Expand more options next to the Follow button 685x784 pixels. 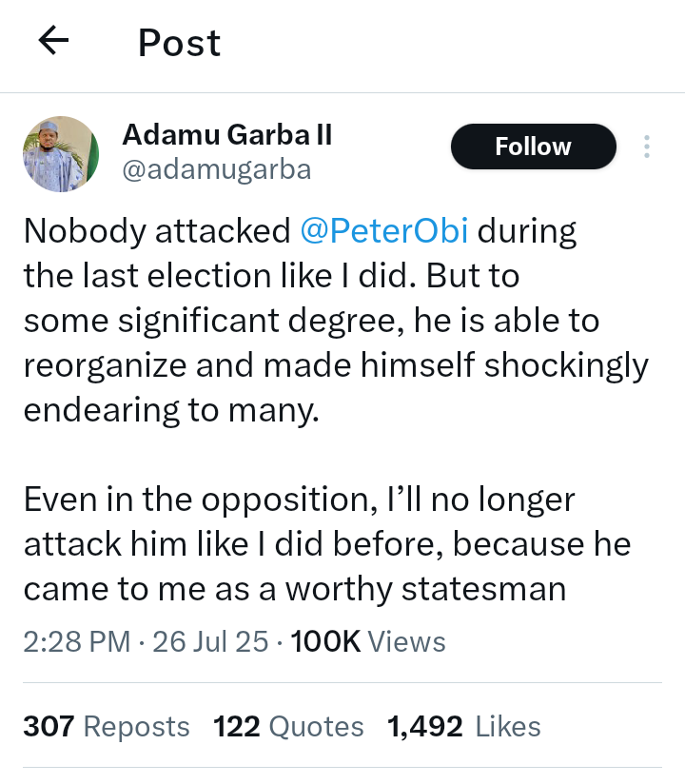pyautogui.click(x=646, y=146)
